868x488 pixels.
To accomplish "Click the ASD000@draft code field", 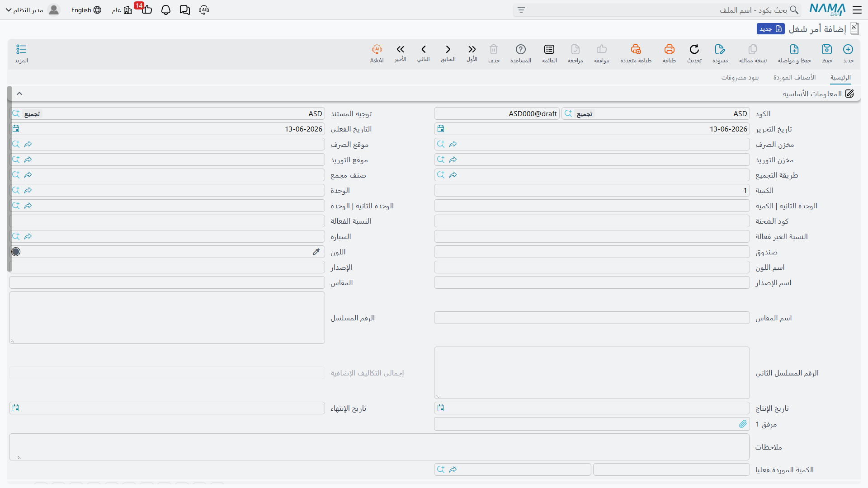I will 497,114.
